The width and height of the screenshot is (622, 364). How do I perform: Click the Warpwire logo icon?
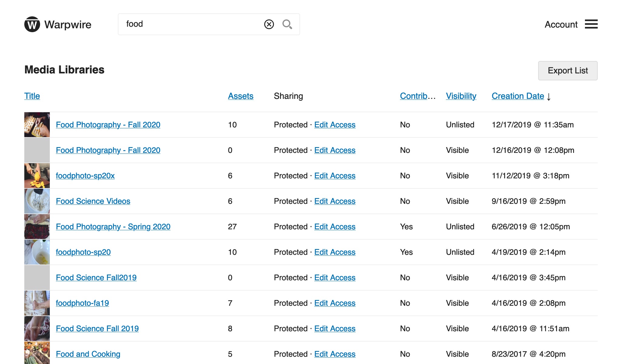(x=32, y=24)
